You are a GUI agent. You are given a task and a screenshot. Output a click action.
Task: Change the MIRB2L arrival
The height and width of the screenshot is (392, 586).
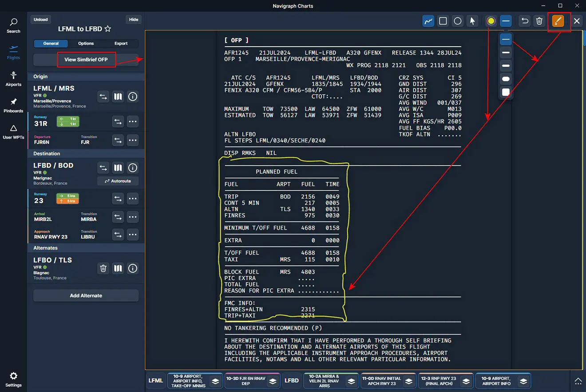click(118, 217)
